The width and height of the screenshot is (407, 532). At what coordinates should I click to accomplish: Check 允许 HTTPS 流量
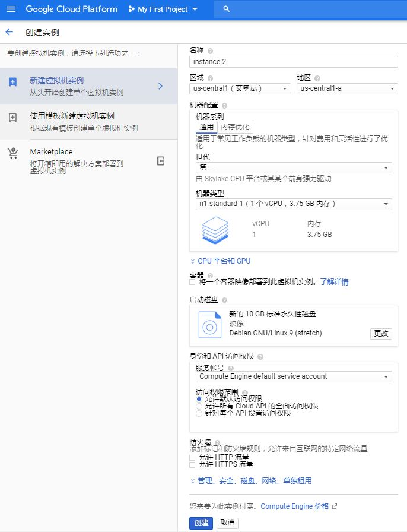pos(192,464)
